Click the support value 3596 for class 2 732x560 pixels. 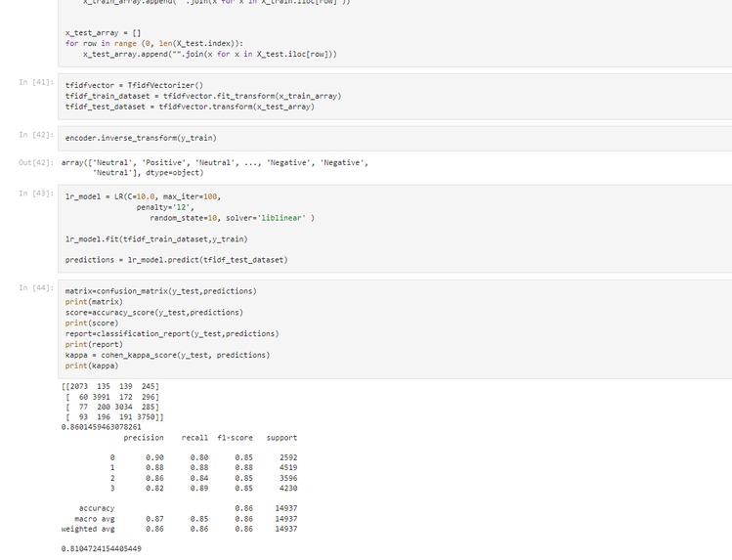pos(288,478)
